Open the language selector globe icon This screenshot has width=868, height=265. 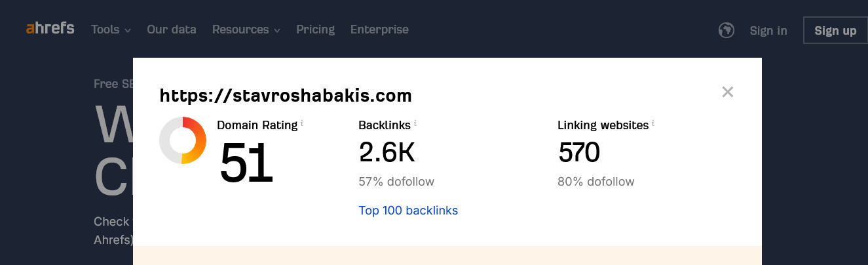[726, 30]
